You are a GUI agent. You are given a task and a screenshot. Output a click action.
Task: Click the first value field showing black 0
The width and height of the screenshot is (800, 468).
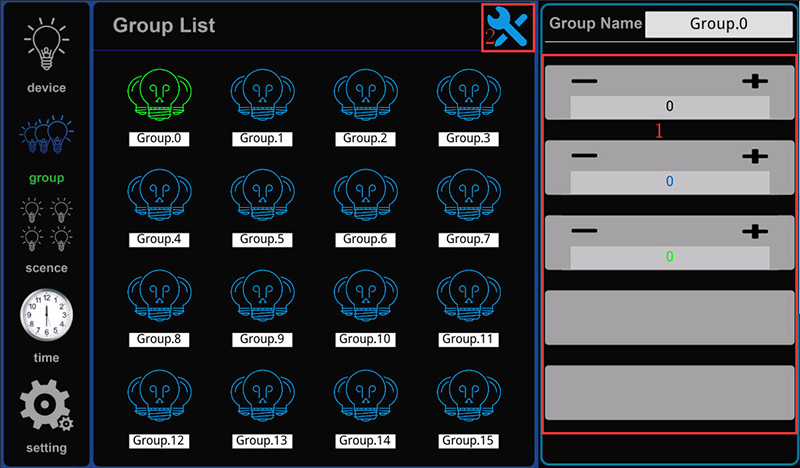pyautogui.click(x=669, y=106)
